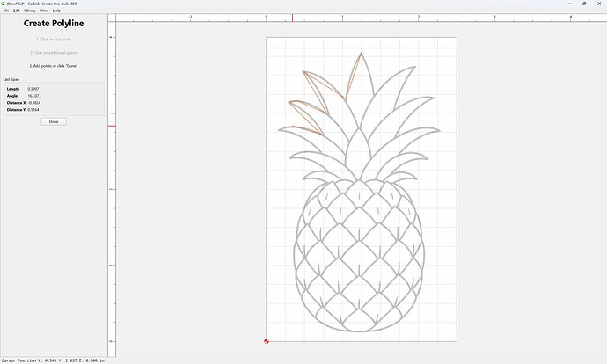The width and height of the screenshot is (607, 364).
Task: Click the Create Polyline heading
Action: coord(54,23)
